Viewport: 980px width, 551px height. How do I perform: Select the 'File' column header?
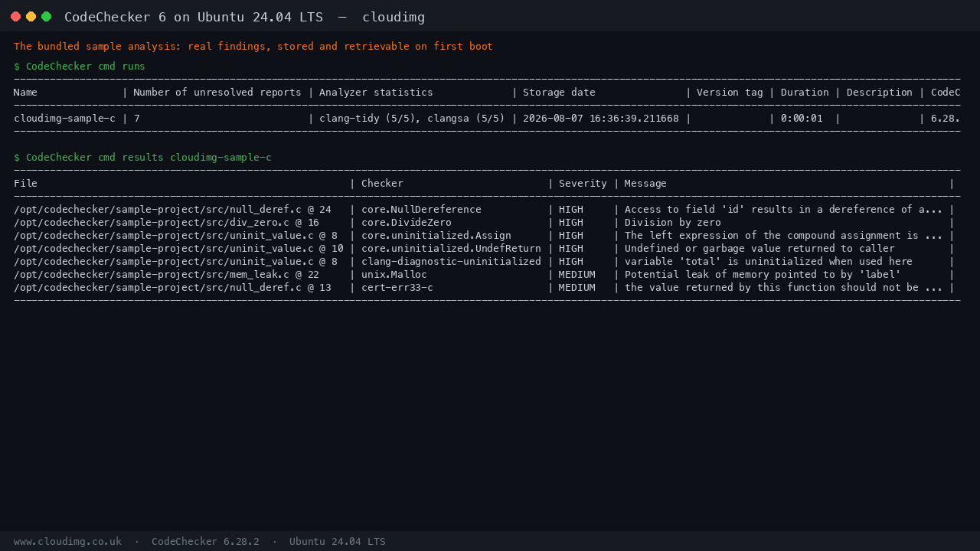click(x=25, y=184)
